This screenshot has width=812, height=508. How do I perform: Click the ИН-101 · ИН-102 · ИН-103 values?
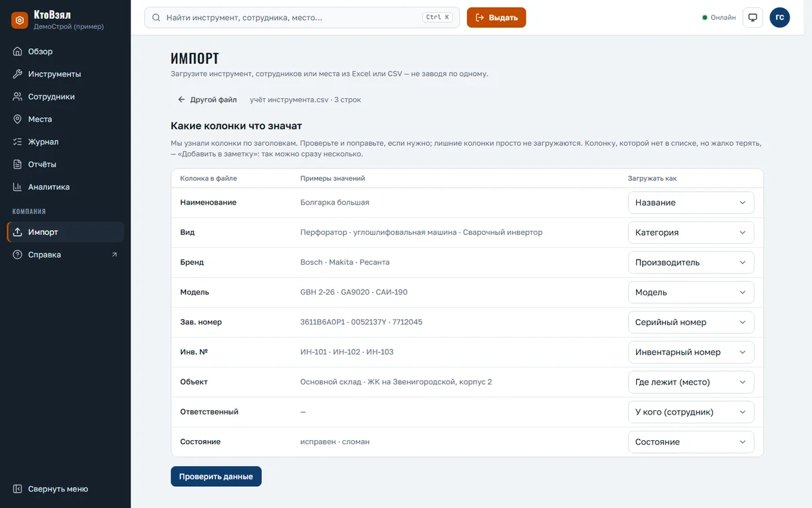[347, 352]
